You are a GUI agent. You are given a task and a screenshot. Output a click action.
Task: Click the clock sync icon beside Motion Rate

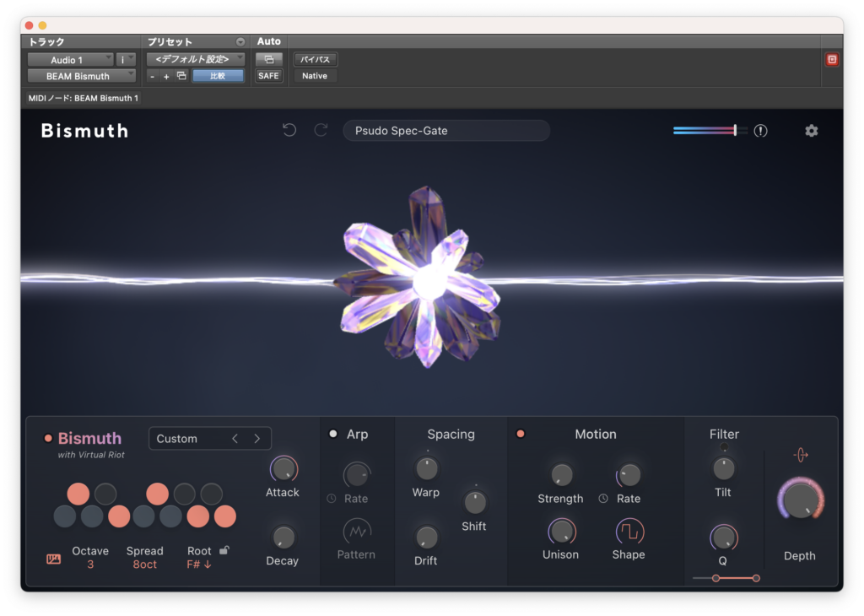(x=603, y=498)
